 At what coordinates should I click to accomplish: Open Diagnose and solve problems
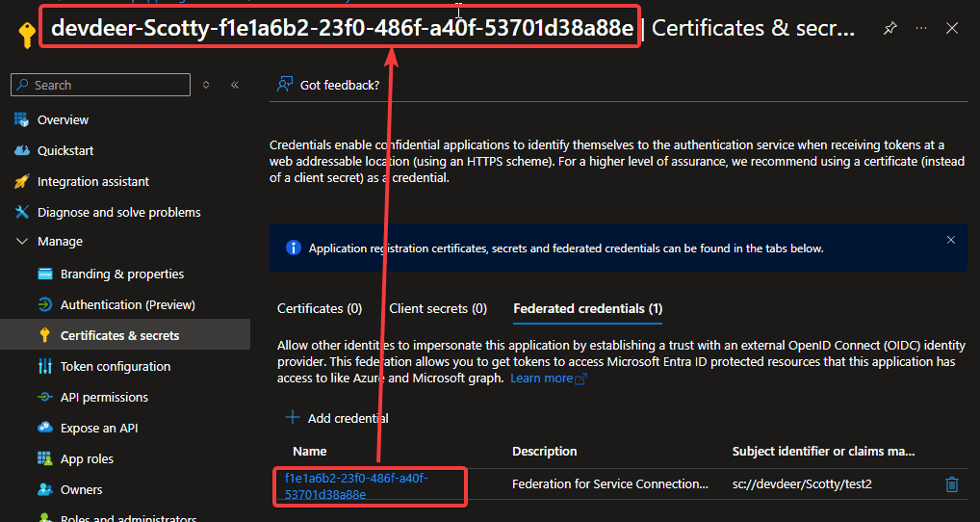[x=118, y=212]
